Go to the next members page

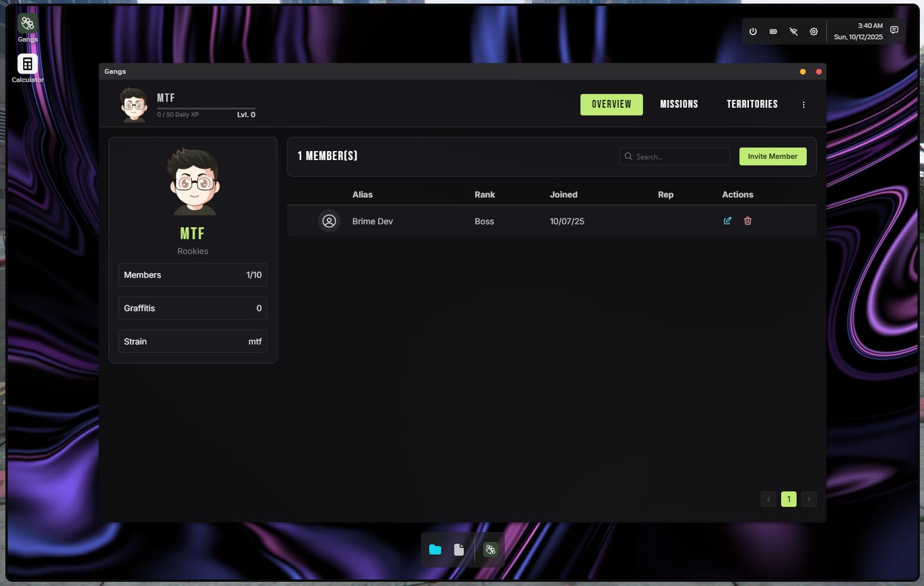click(x=809, y=499)
